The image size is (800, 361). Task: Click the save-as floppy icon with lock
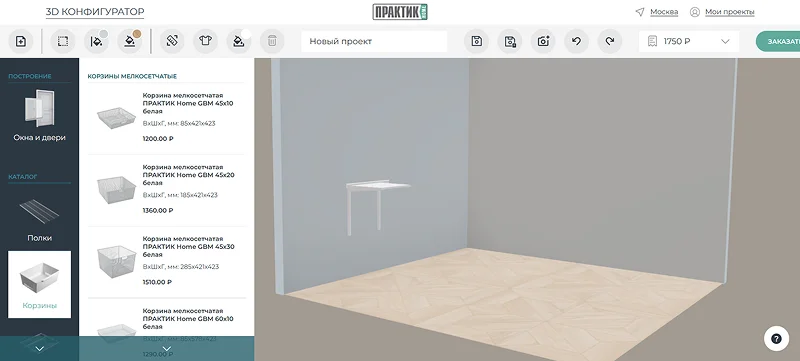[x=510, y=41]
